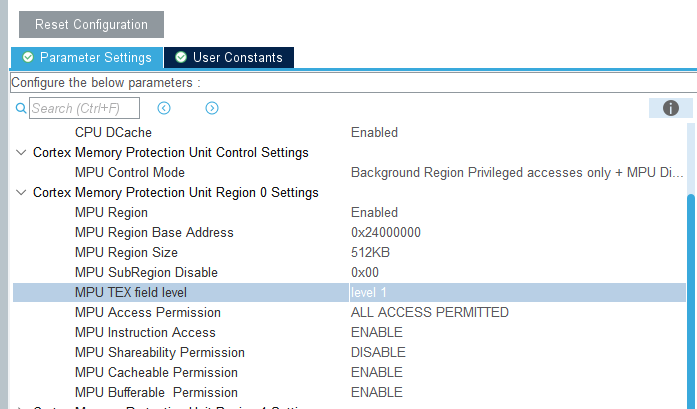The width and height of the screenshot is (697, 409).
Task: Toggle MPU Instruction Access ENABLE value
Action: coord(377,333)
